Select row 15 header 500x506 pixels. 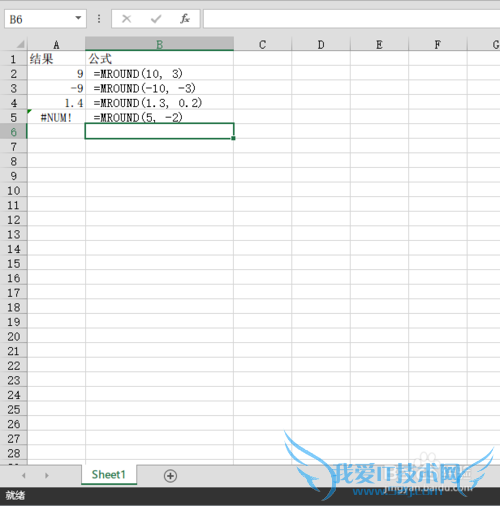click(13, 264)
